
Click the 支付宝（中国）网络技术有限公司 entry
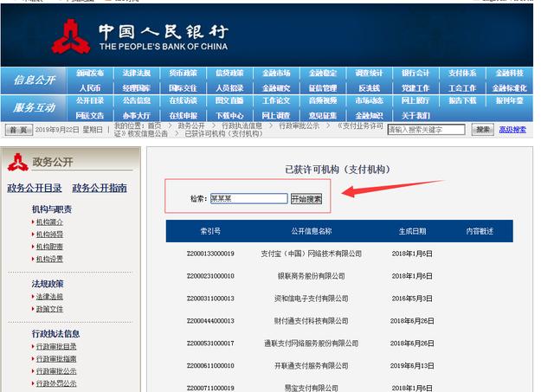coord(312,254)
